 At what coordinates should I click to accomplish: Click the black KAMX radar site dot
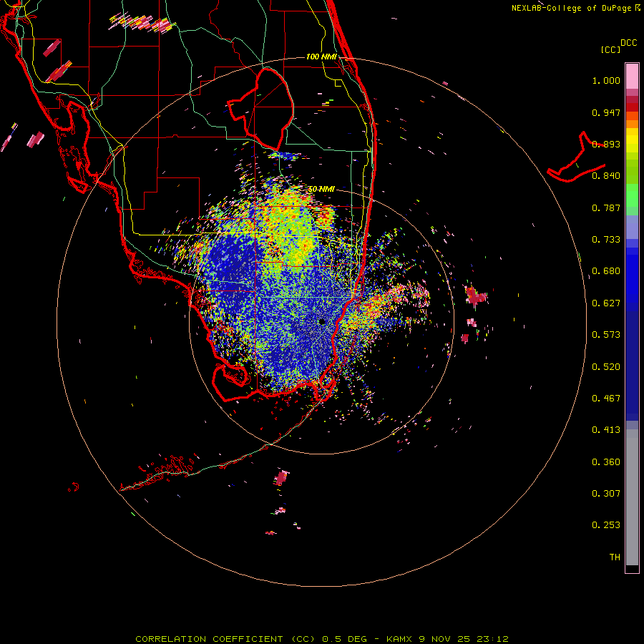322,322
